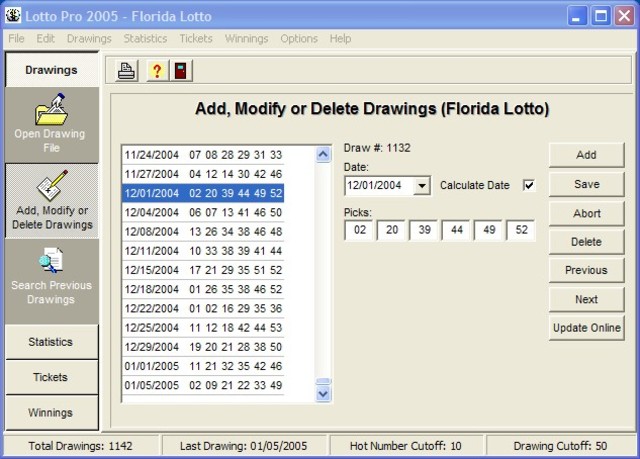Viewport: 640px width, 459px height.
Task: Switch to the Statistics sidebar section
Action: (51, 342)
